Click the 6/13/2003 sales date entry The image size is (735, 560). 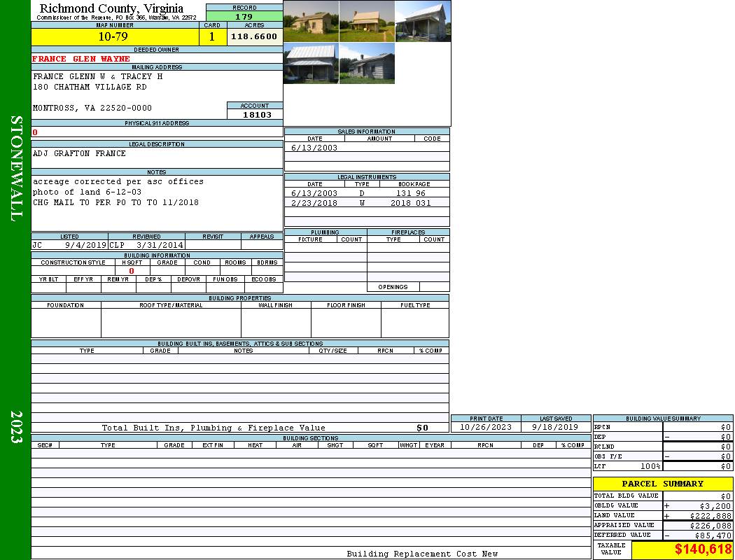(314, 148)
